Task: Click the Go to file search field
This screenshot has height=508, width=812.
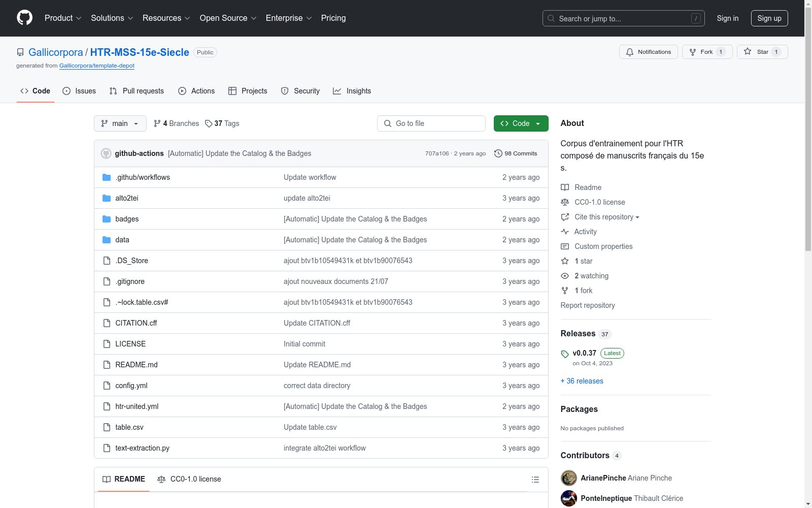Action: (431, 123)
